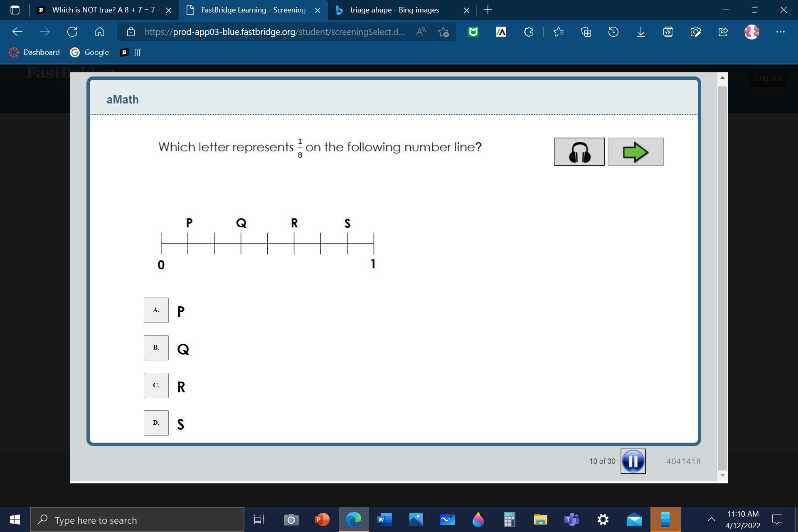Open the browser Settings and more menu
This screenshot has height=532, width=798.
[780, 32]
